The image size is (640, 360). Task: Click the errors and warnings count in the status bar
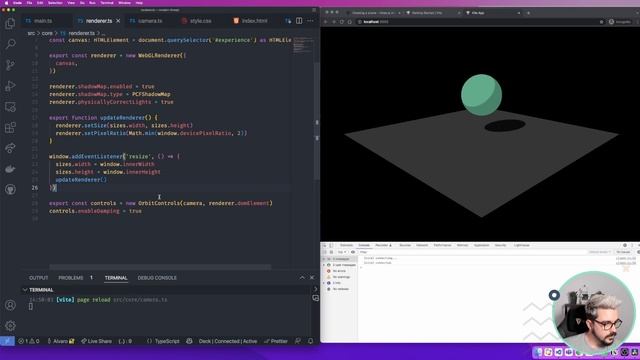tap(29, 341)
